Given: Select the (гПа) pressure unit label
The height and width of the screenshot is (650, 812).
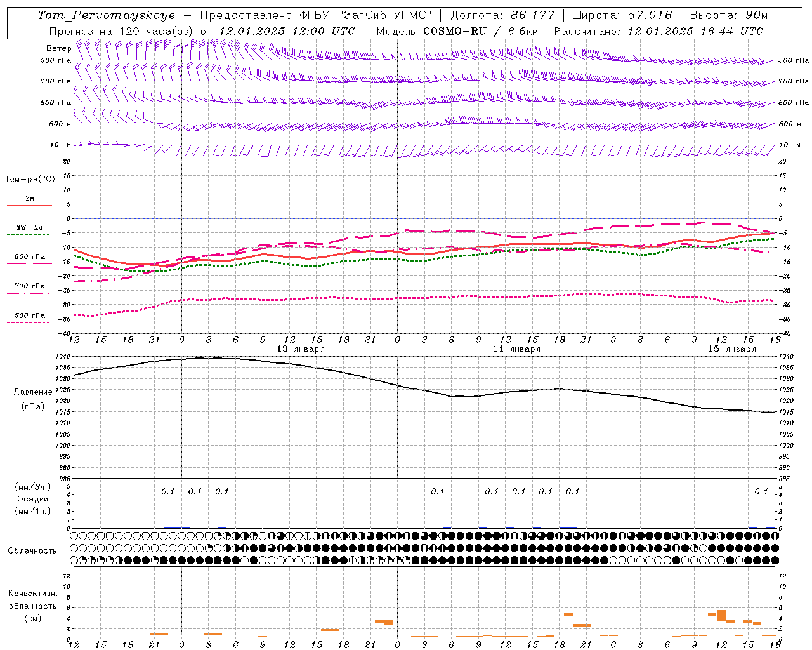Looking at the screenshot, I should tap(32, 406).
